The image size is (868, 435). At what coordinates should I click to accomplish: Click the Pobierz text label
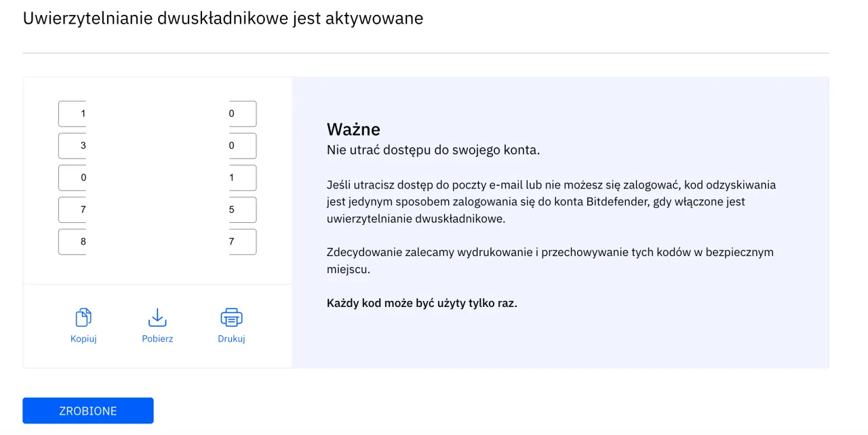click(x=157, y=339)
